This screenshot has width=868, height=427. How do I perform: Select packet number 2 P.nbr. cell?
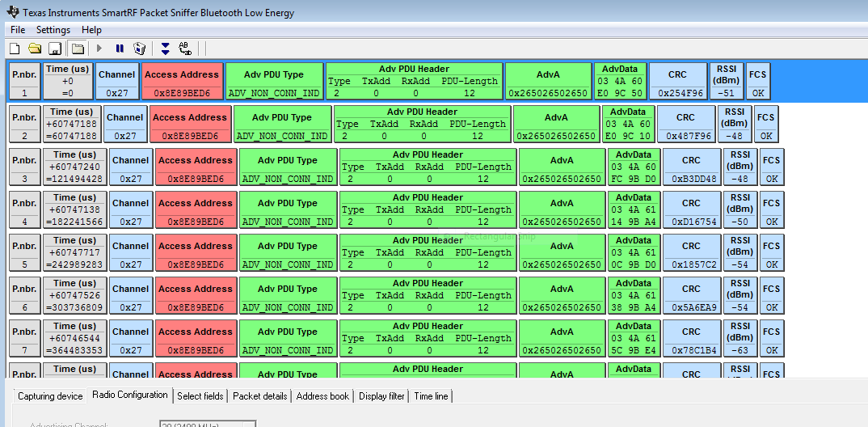tap(23, 124)
